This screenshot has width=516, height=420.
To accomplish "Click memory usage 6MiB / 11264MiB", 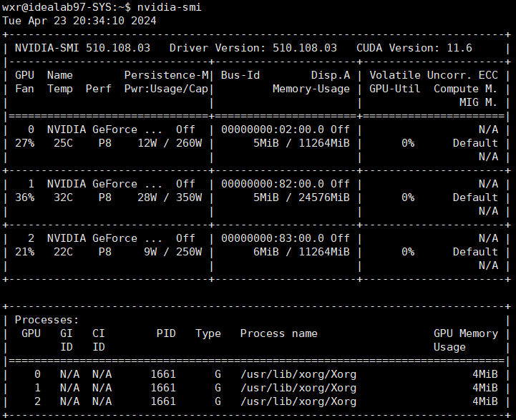I will [301, 252].
